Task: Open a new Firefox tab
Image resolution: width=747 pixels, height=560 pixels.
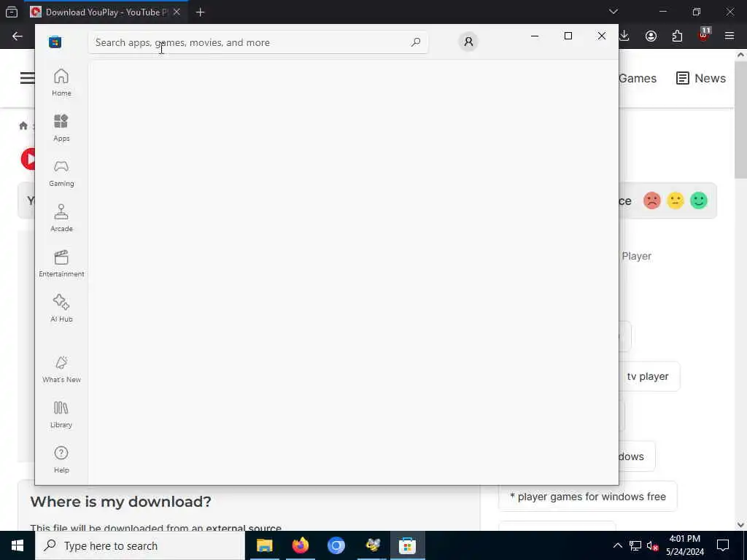Action: tap(200, 12)
